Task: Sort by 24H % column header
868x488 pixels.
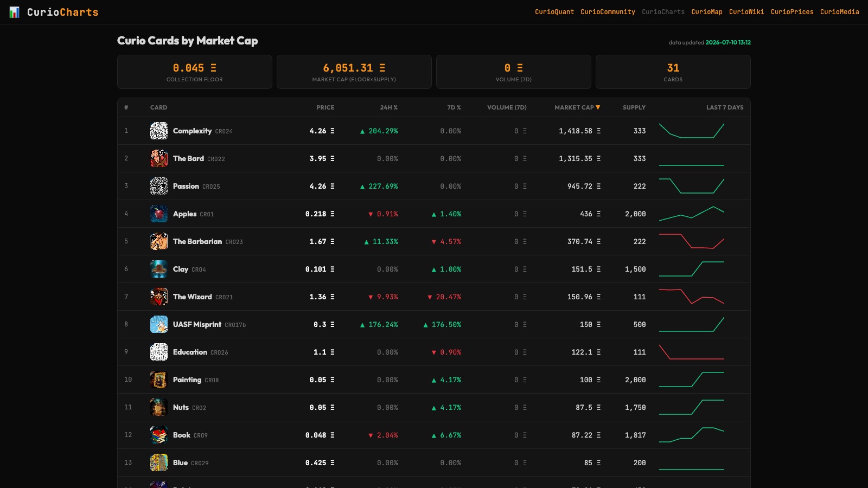Action: 389,107
